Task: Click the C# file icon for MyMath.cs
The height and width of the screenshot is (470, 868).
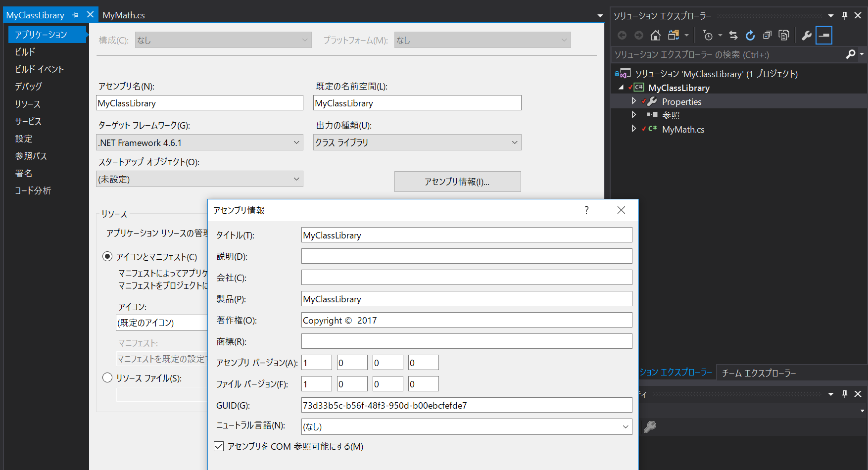Action: click(653, 129)
